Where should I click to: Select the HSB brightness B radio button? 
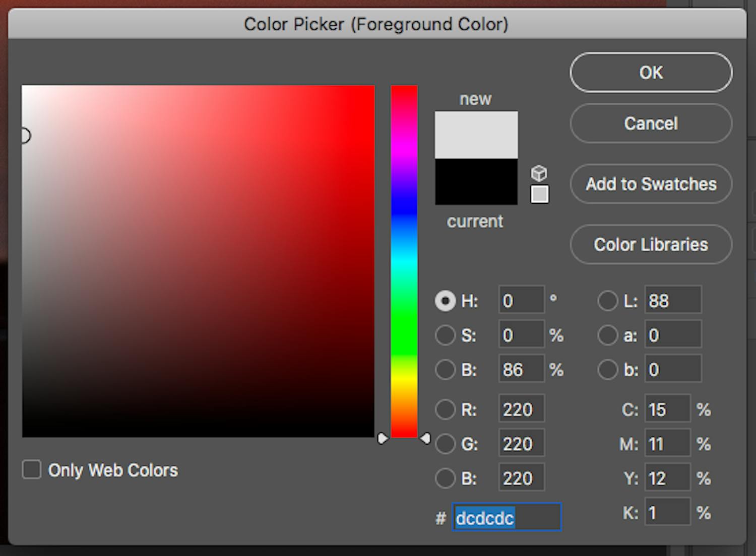coord(445,370)
